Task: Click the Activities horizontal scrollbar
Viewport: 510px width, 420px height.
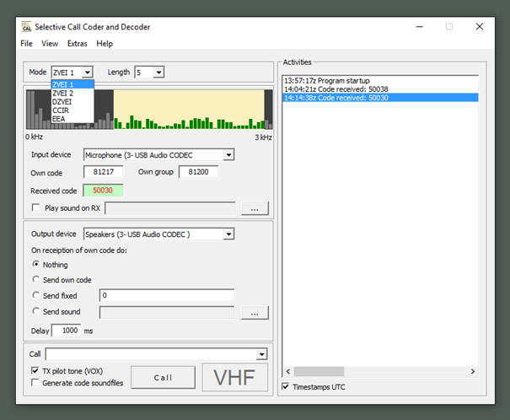Action: (379, 371)
